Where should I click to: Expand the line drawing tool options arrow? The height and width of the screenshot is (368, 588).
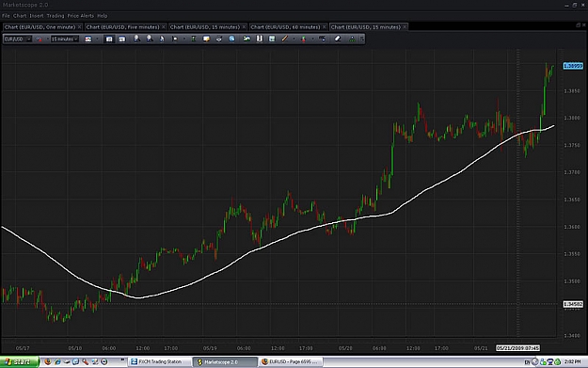point(294,39)
